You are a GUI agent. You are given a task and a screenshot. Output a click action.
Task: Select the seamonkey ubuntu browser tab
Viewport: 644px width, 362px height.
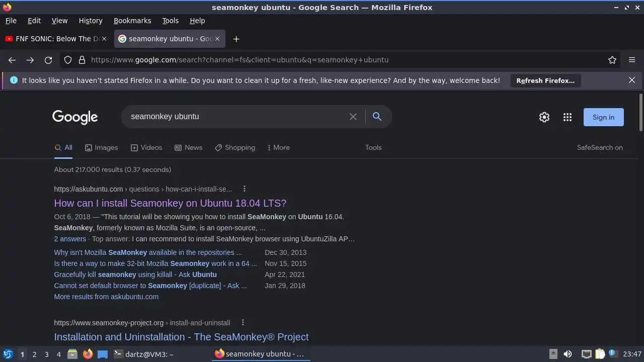[x=170, y=39]
